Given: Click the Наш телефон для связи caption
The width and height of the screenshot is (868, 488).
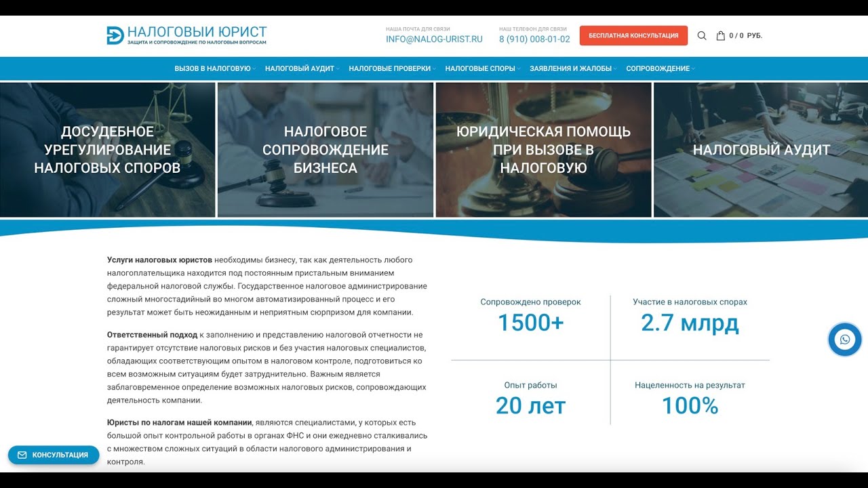Looking at the screenshot, I should click(533, 29).
